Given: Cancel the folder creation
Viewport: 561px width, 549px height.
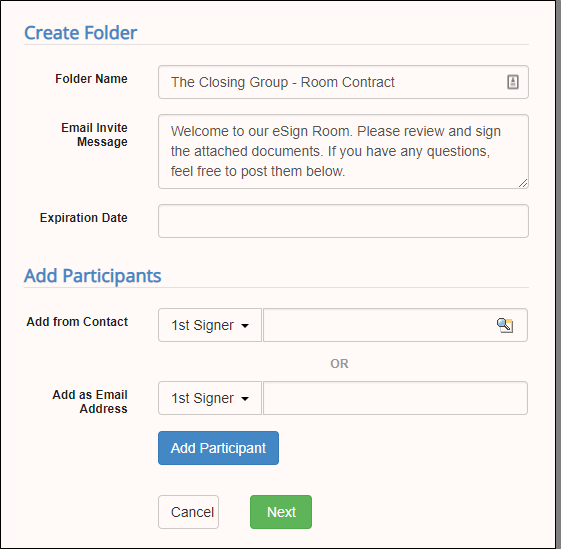Looking at the screenshot, I should [189, 512].
